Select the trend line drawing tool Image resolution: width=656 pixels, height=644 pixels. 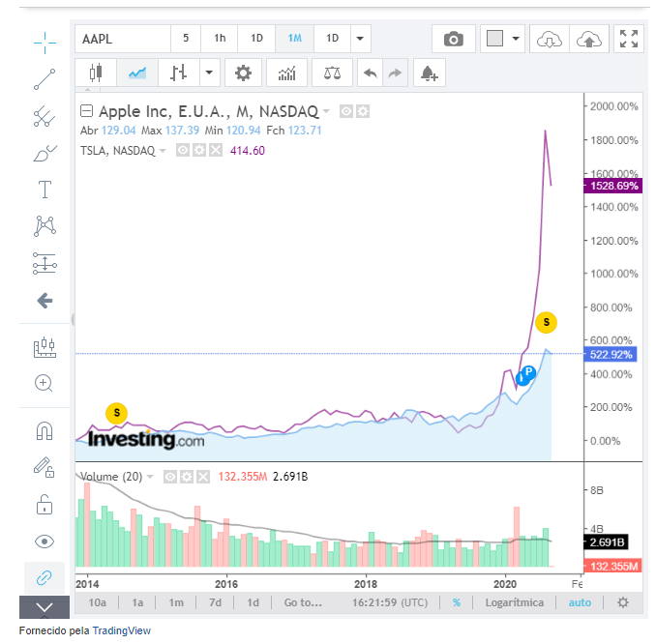44,79
